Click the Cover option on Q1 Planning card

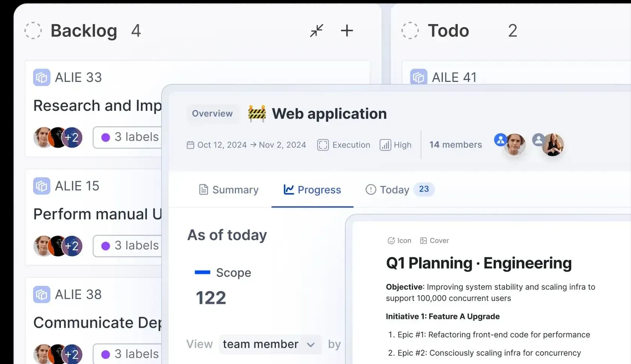(434, 240)
